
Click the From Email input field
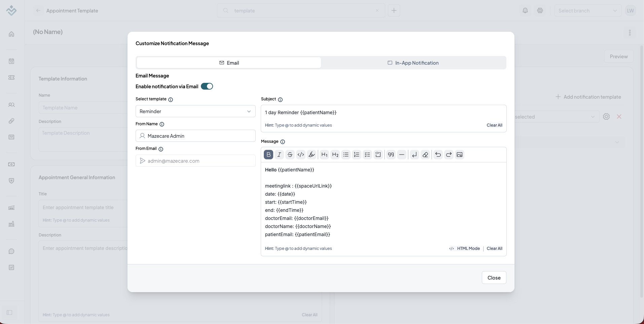pos(195,161)
